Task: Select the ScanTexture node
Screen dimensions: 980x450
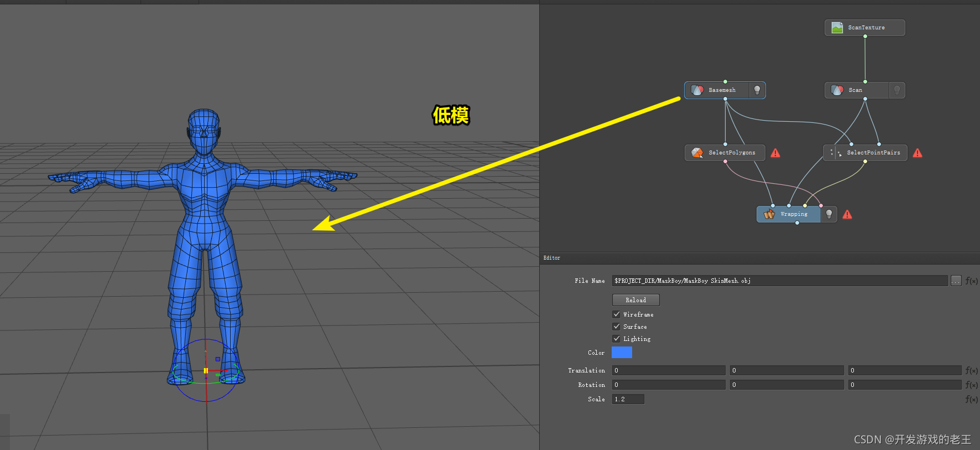Action: click(x=864, y=28)
